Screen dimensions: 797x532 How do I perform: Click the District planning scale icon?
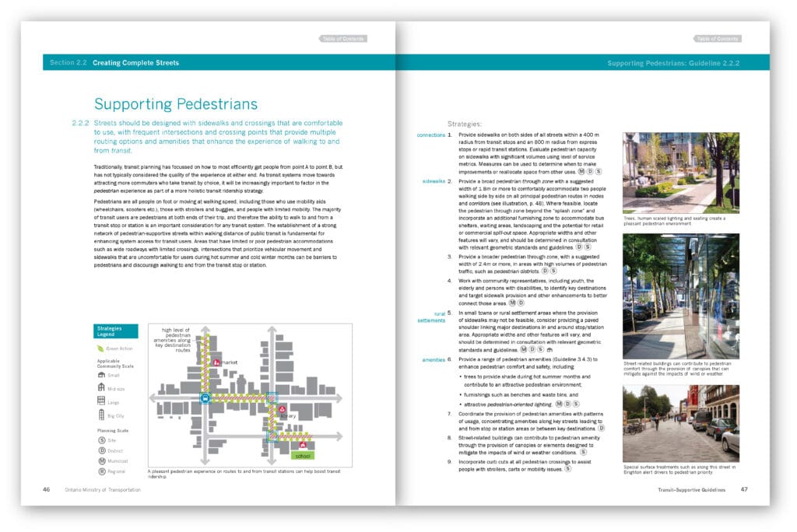pos(101,450)
